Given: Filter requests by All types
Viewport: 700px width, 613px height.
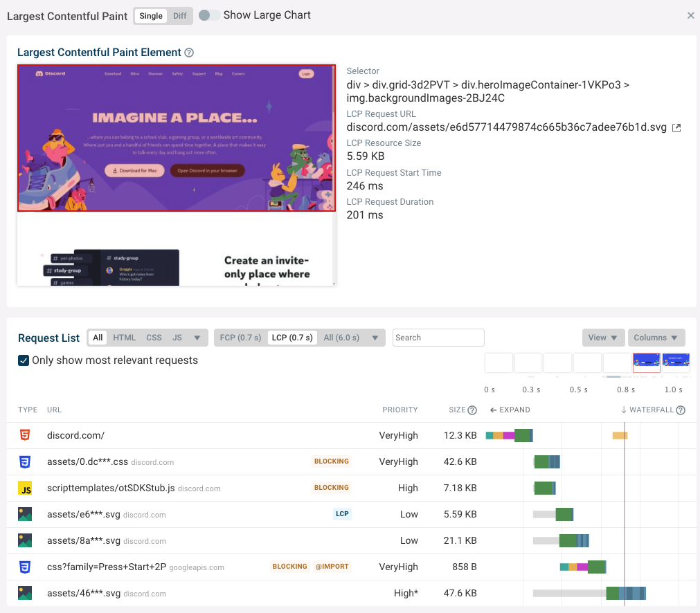Looking at the screenshot, I should (98, 338).
